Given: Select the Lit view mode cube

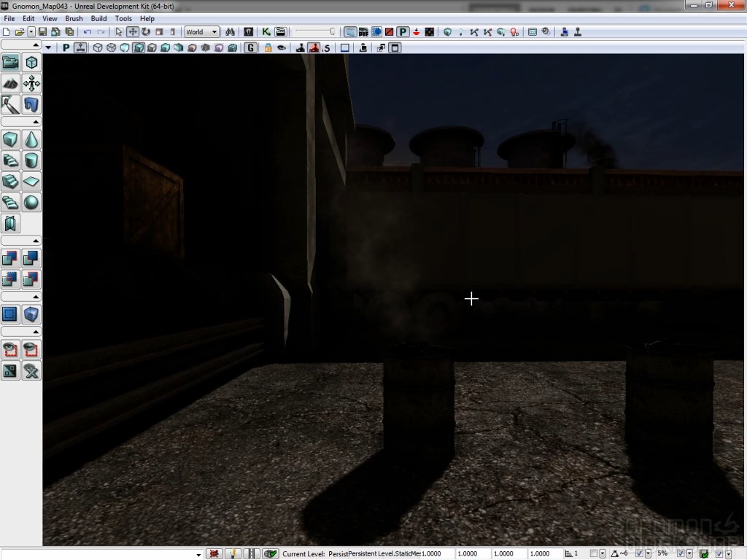Looking at the screenshot, I should pos(139,47).
